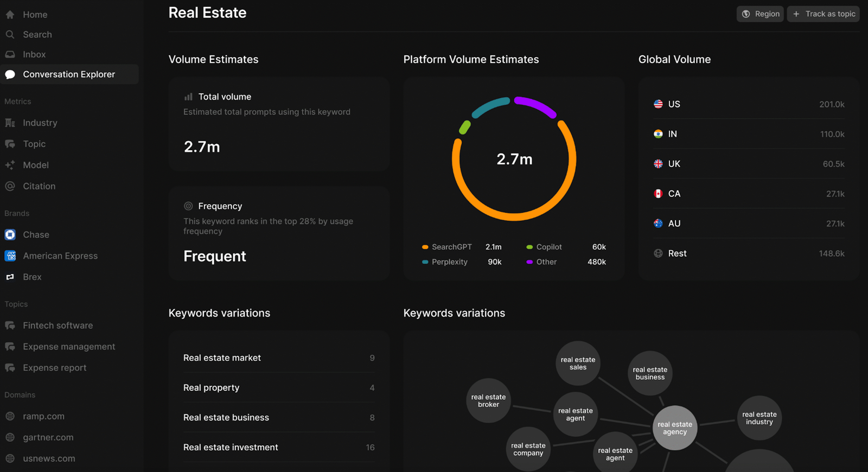Image resolution: width=868 pixels, height=472 pixels.
Task: Click the Copilot green legend dot
Action: click(529, 247)
